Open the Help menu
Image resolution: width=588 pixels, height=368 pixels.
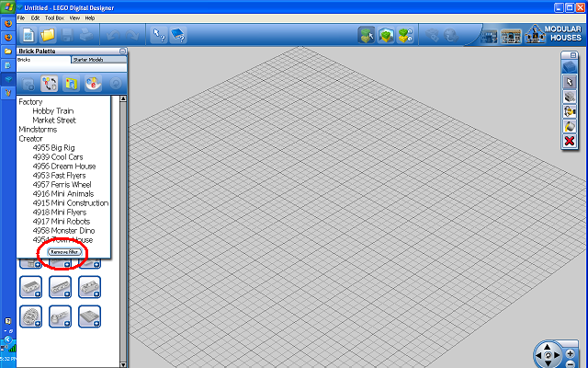pyautogui.click(x=90, y=18)
